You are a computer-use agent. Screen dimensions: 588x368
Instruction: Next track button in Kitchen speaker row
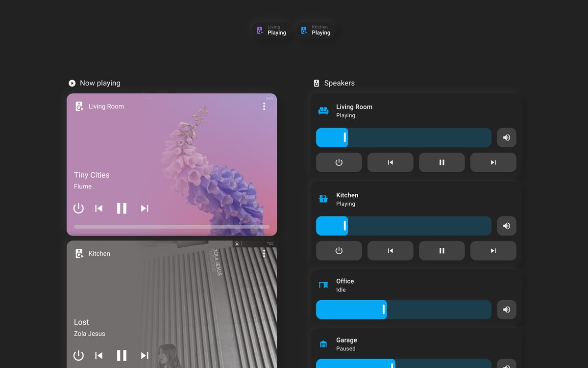click(x=493, y=251)
